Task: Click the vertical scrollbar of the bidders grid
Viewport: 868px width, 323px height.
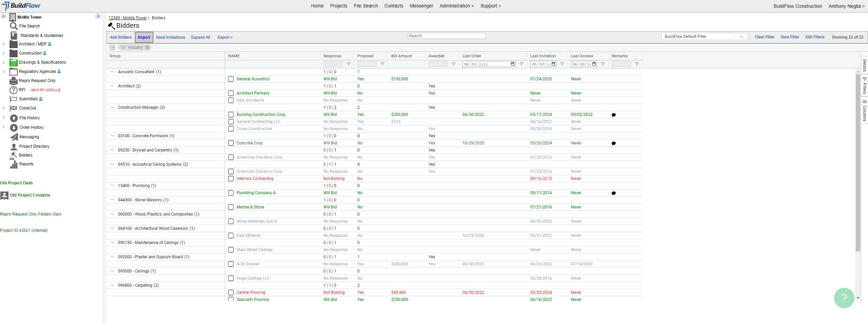Action: coord(858,162)
